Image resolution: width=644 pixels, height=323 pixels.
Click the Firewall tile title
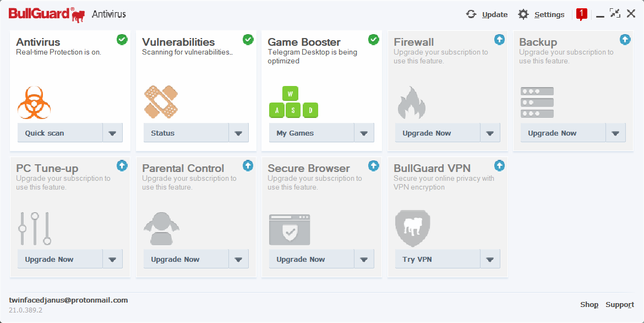point(413,42)
